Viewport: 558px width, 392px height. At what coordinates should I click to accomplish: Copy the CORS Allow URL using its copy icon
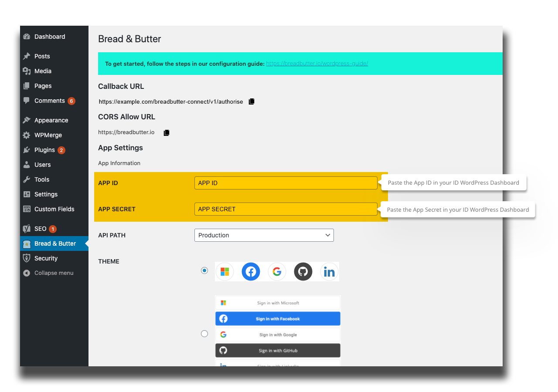tap(166, 132)
